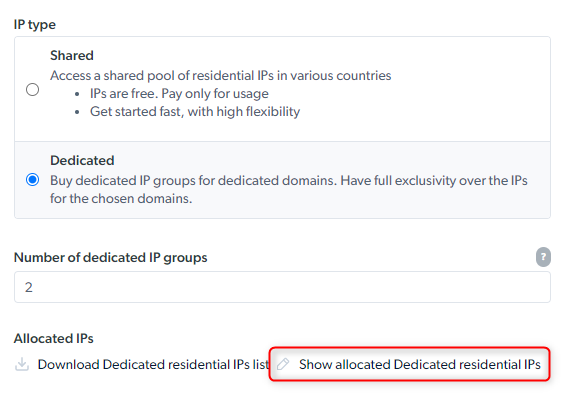Select the Shared IP type radio button
The width and height of the screenshot is (583, 393).
(32, 90)
